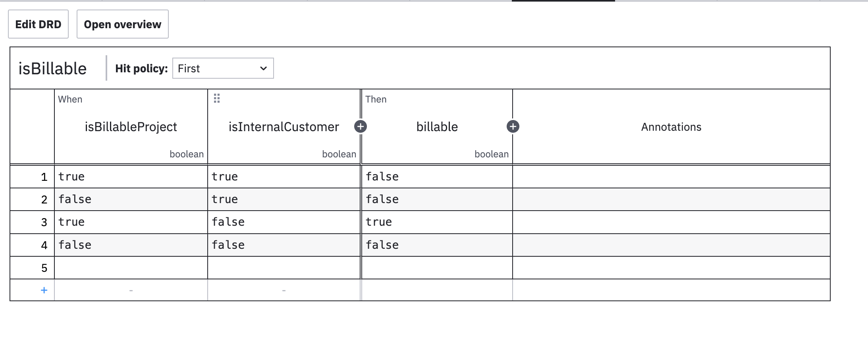Select the isBillable decision name
The width and height of the screenshot is (868, 337).
point(52,69)
